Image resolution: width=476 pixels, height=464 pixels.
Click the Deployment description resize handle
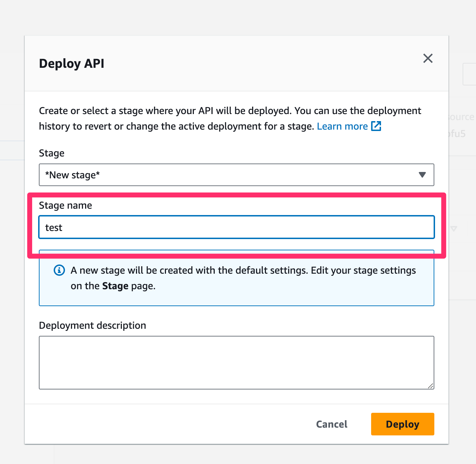tap(430, 386)
